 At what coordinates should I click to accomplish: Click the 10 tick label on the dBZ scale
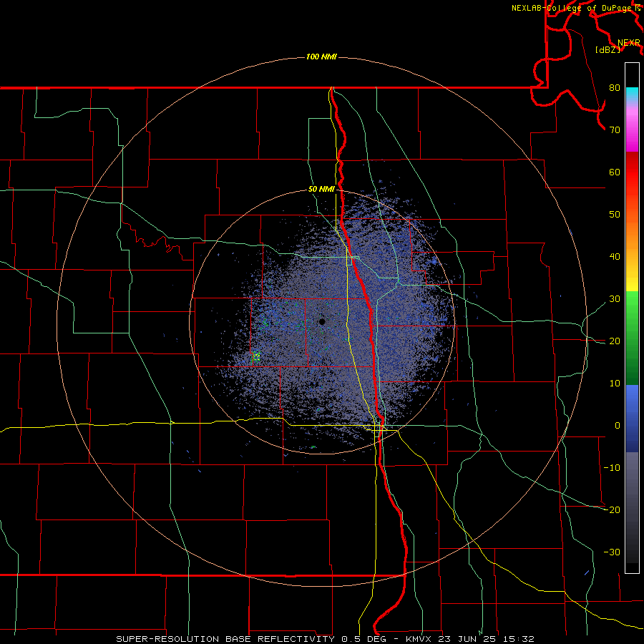coord(615,384)
